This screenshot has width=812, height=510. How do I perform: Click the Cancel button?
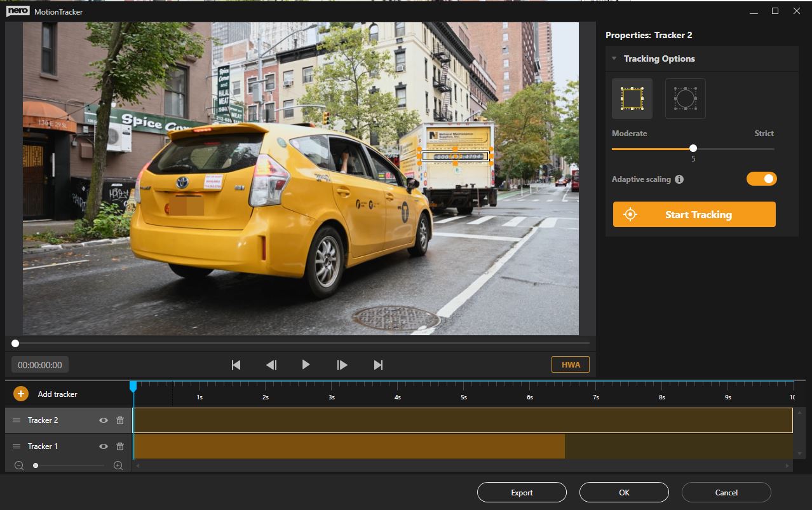pos(726,492)
